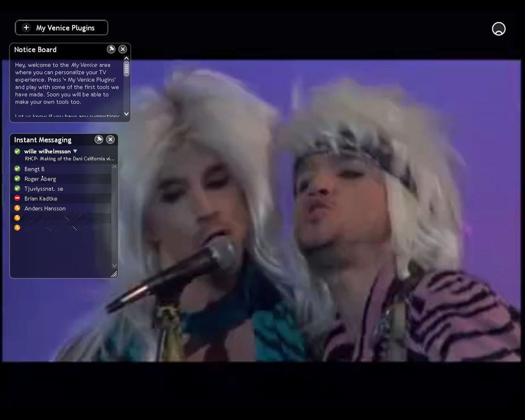Screen dimensions: 525x420
Task: Click Brian Kadtke's red busy icon
Action: pyautogui.click(x=17, y=198)
